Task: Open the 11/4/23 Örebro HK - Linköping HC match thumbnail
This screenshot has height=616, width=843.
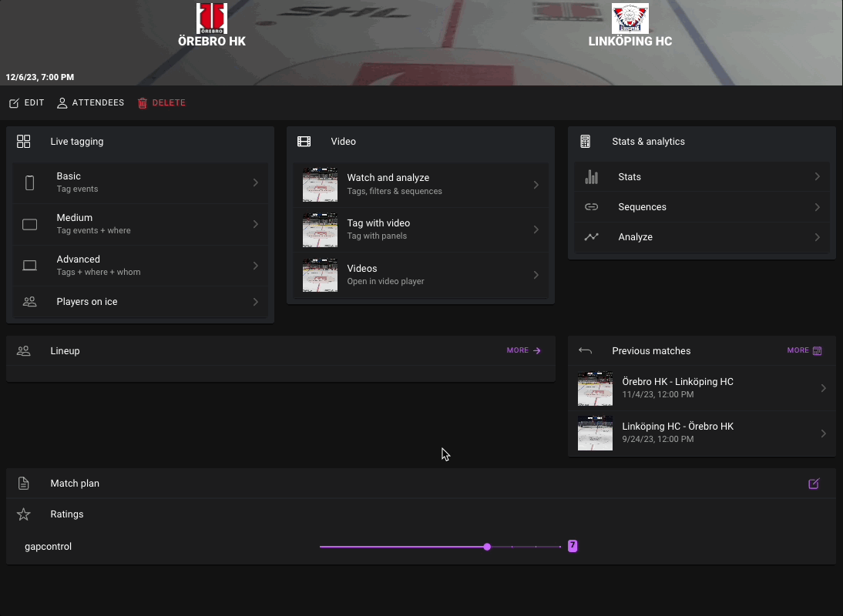Action: (x=595, y=389)
